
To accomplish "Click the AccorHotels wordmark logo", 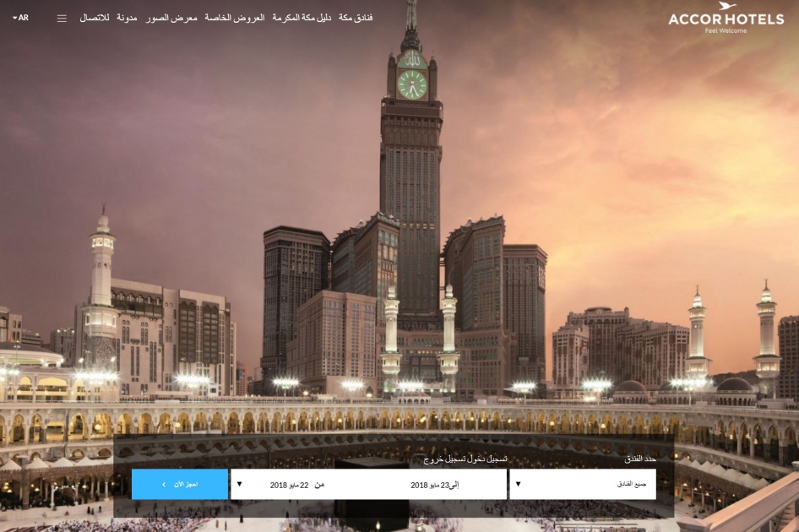I will point(726,19).
